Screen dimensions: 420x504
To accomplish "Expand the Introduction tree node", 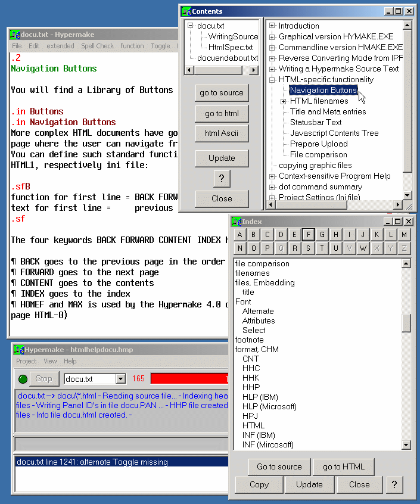I will (x=272, y=26).
